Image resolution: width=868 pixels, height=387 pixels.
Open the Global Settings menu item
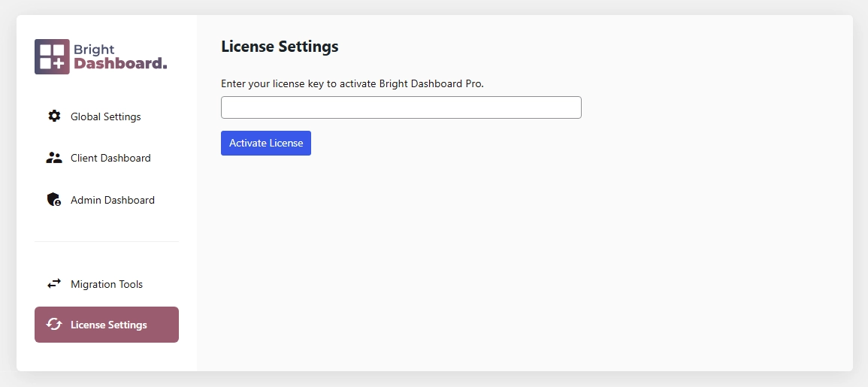(x=106, y=116)
